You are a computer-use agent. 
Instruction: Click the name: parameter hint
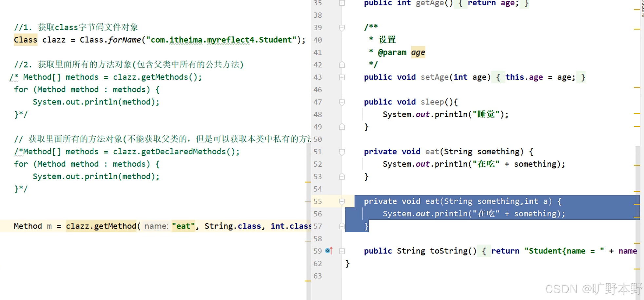(156, 226)
